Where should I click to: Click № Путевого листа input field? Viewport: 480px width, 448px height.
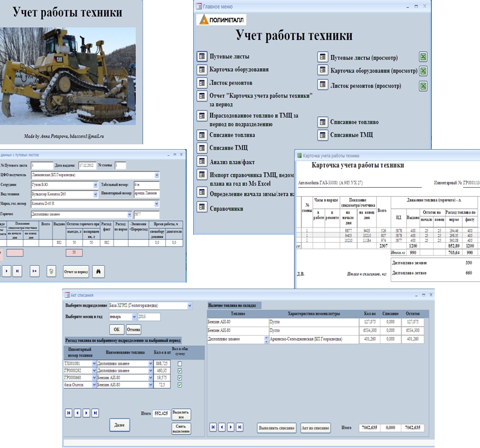click(x=42, y=165)
